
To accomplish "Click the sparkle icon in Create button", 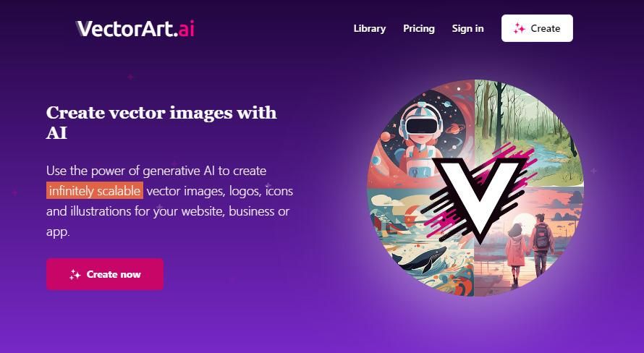I will click(519, 28).
